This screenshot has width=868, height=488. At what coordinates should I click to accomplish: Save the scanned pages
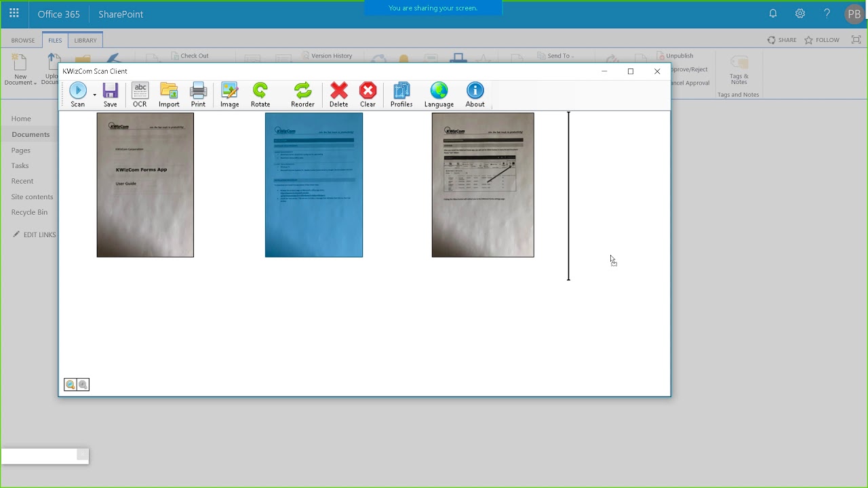110,95
